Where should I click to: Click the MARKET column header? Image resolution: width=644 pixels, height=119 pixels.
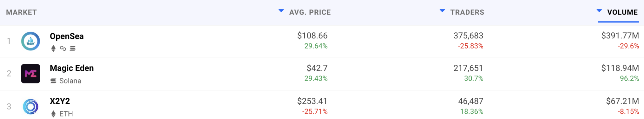tap(21, 12)
